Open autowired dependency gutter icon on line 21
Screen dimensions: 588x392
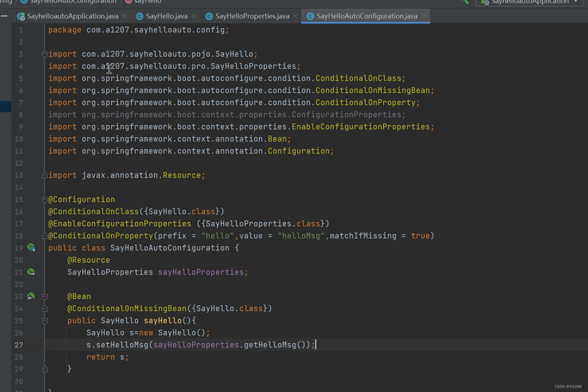point(31,272)
